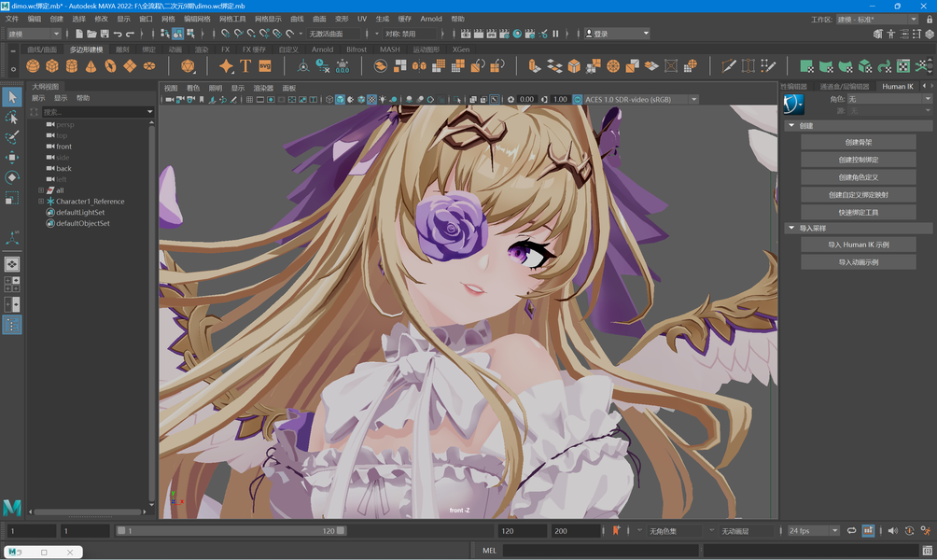Viewport: 937px width, 560px height.
Task: Click the 导入动画示例 button
Action: pyautogui.click(x=858, y=262)
